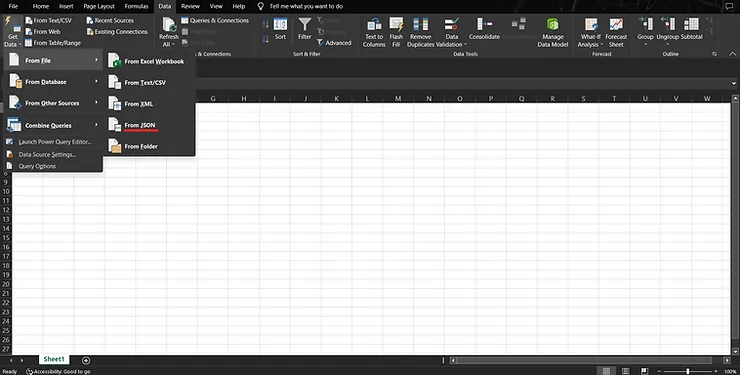Switch to Page Layout view
Screen dimensions: 740x375
tap(625, 371)
